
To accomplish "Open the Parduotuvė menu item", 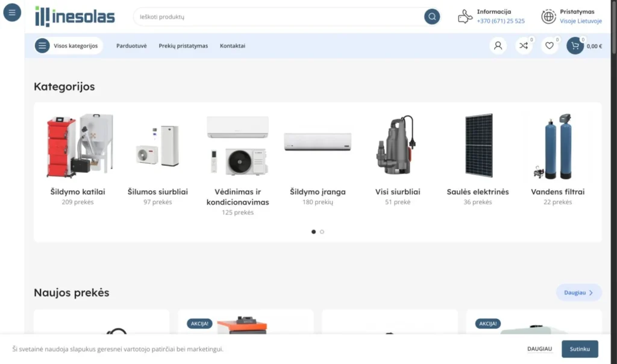I will pos(131,46).
